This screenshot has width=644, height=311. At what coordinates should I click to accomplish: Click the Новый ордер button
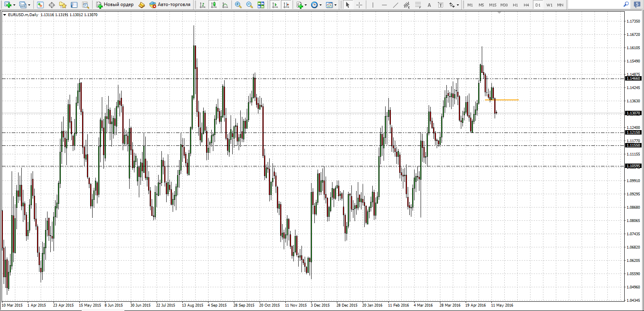click(115, 5)
